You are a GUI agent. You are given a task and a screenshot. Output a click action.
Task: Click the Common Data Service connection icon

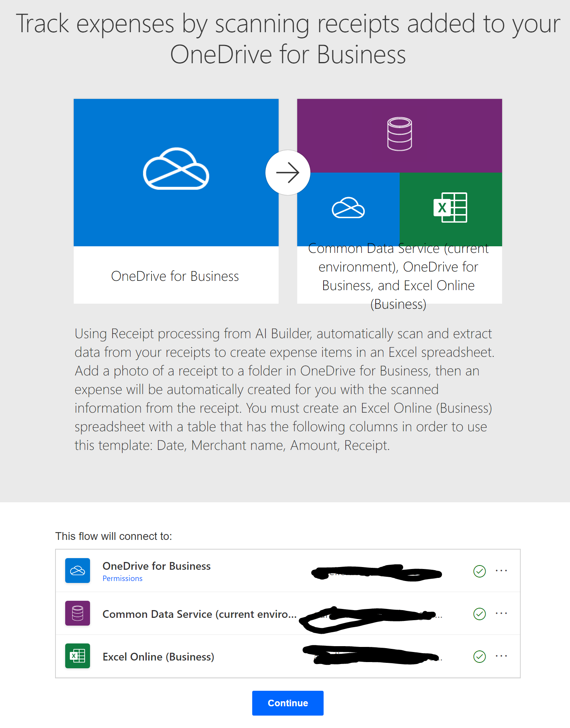point(78,613)
